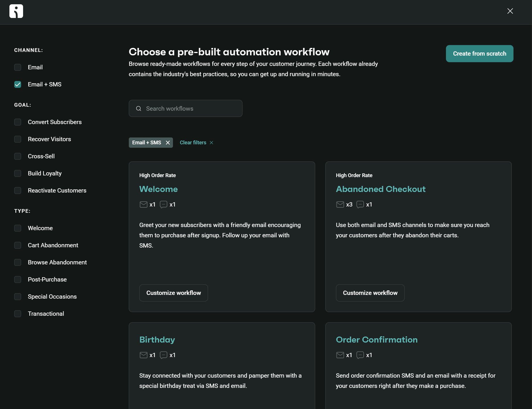Click the Order Confirmation description text
532x409 pixels.
(x=416, y=381)
